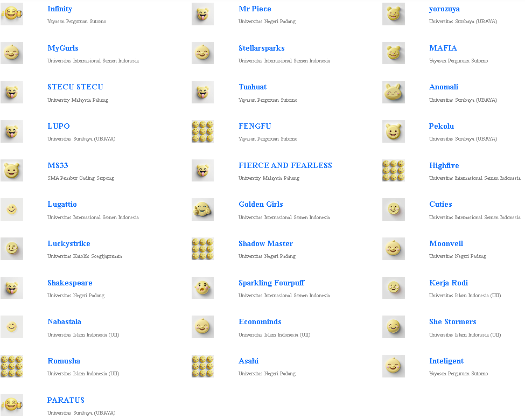Select the small smiley avatar beside Lugattio

pos(12,209)
